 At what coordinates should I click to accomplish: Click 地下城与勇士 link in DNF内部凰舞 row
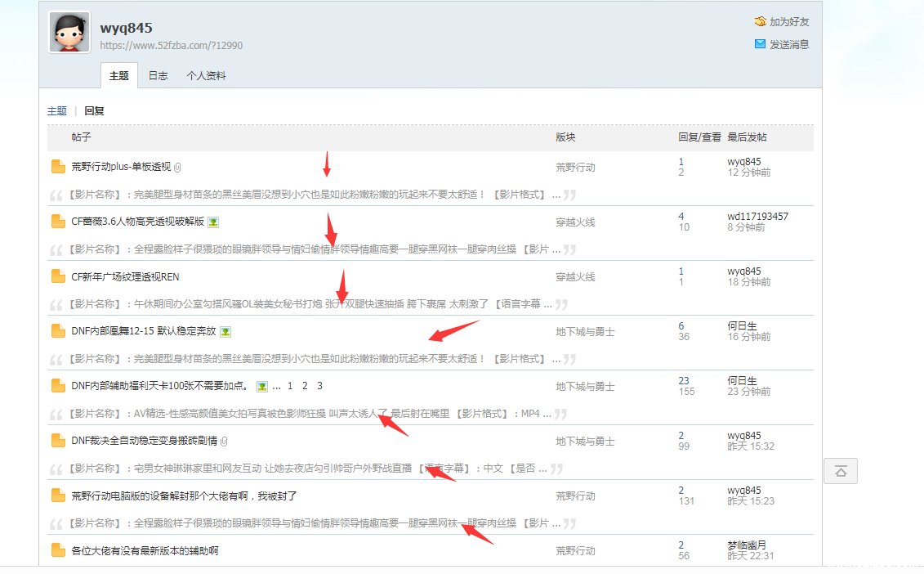585,332
